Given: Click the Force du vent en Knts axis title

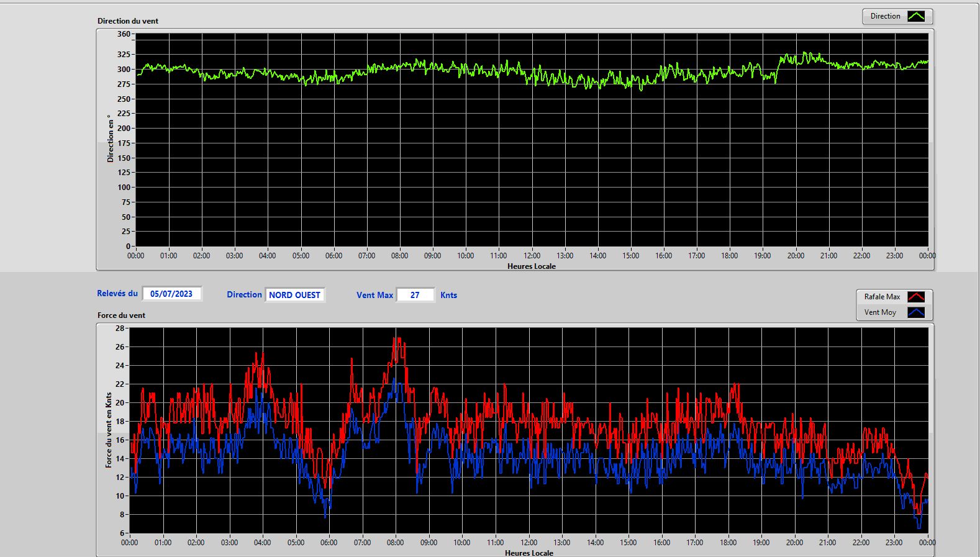Looking at the screenshot, I should pos(109,430).
